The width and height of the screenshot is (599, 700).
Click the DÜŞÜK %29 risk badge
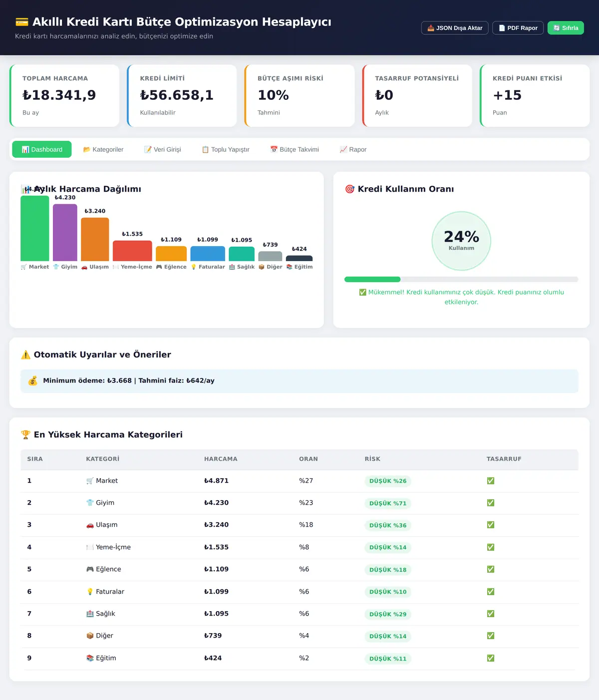tap(388, 614)
